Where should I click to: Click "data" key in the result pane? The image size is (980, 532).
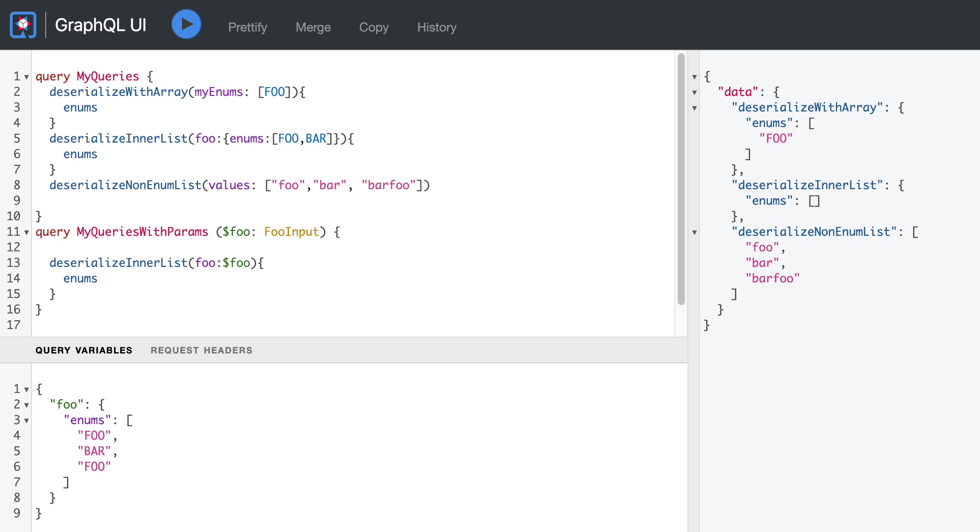tap(738, 92)
